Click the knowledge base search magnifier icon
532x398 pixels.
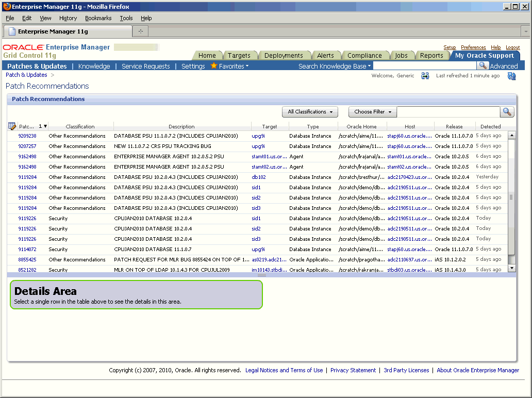point(483,66)
